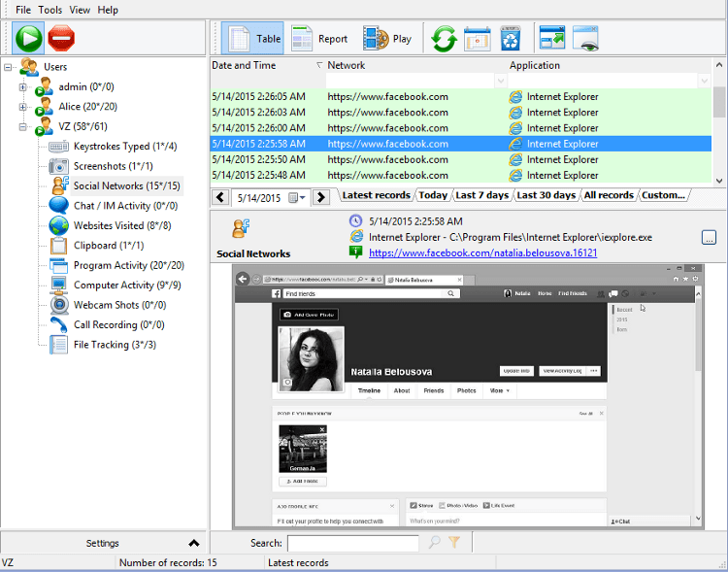Stop monitoring with the red stop button

61,38
